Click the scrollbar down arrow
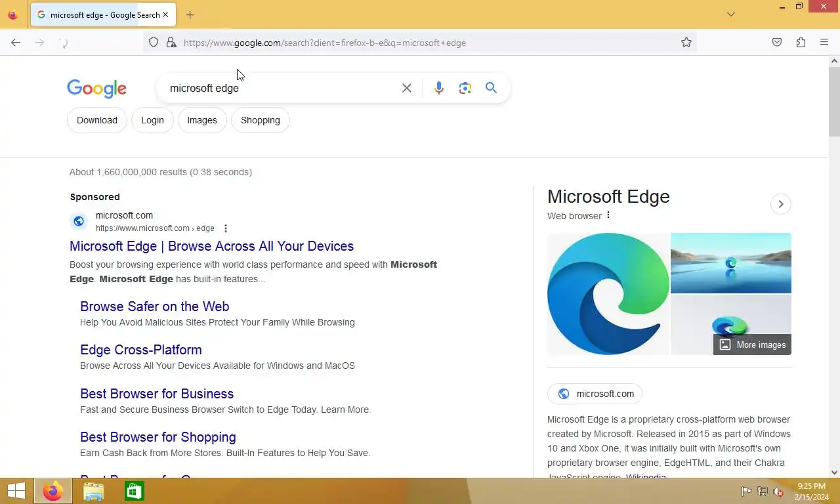This screenshot has width=840, height=504. pyautogui.click(x=834, y=472)
